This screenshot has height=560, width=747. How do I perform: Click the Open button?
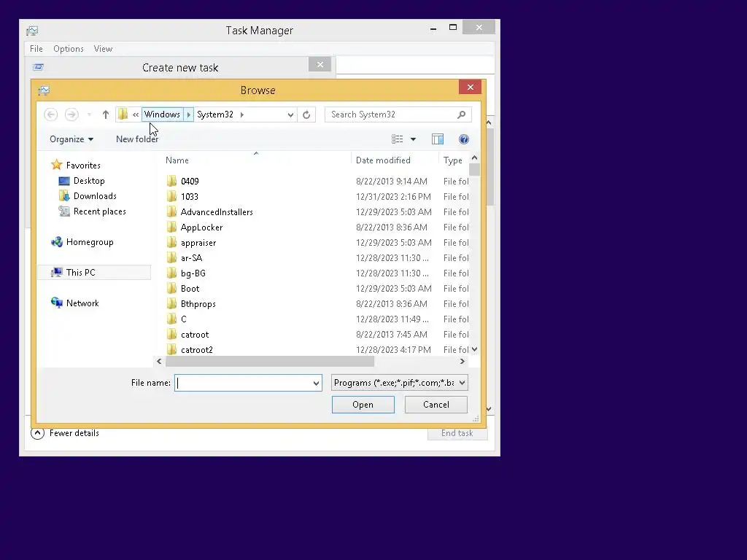363,405
